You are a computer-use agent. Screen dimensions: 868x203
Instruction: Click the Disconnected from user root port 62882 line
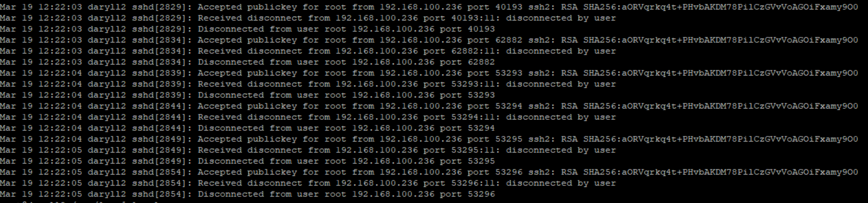tap(248, 62)
